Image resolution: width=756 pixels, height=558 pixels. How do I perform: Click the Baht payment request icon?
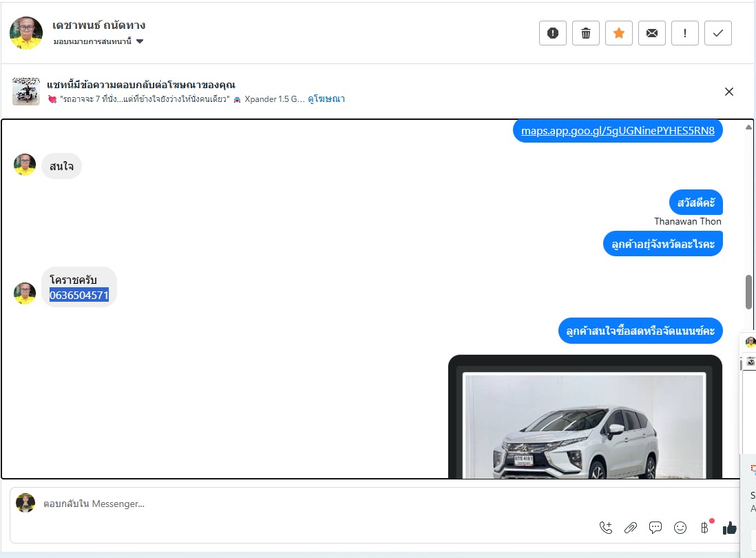(x=704, y=528)
